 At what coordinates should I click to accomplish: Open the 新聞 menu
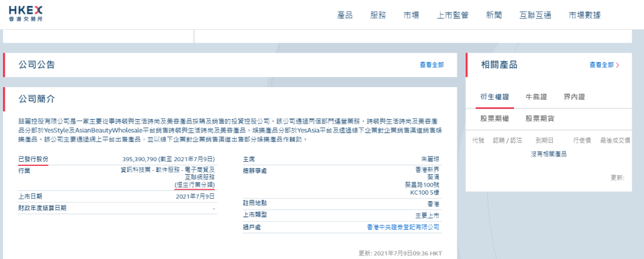point(494,15)
